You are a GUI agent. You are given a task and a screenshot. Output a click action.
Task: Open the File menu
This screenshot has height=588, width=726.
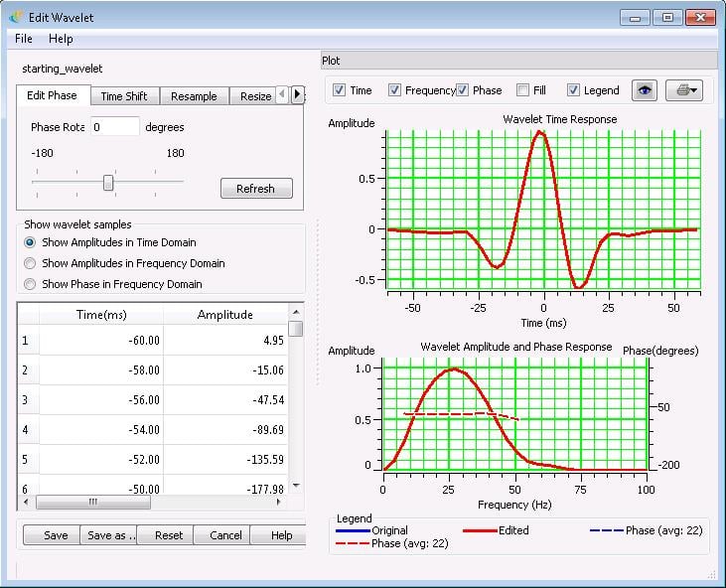(24, 39)
